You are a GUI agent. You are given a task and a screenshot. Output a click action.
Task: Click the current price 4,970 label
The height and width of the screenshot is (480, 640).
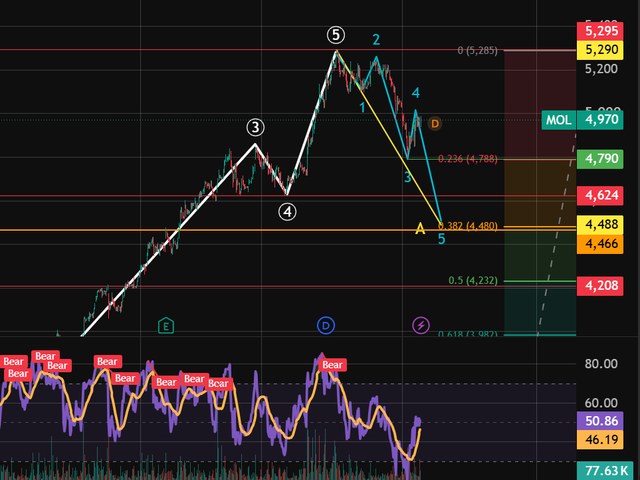tap(600, 120)
